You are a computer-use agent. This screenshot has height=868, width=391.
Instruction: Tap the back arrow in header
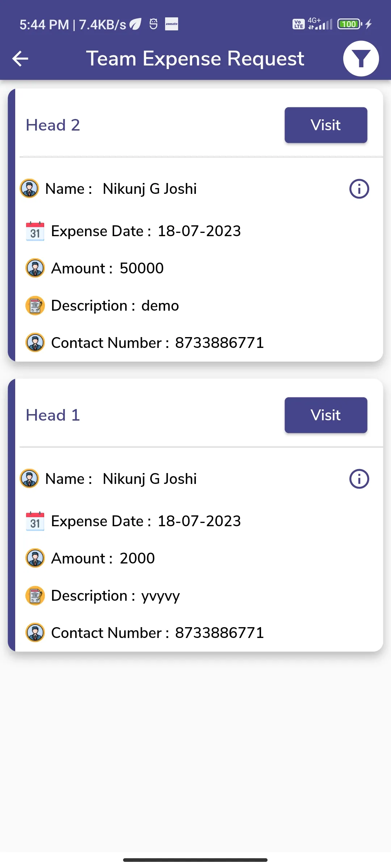point(20,59)
